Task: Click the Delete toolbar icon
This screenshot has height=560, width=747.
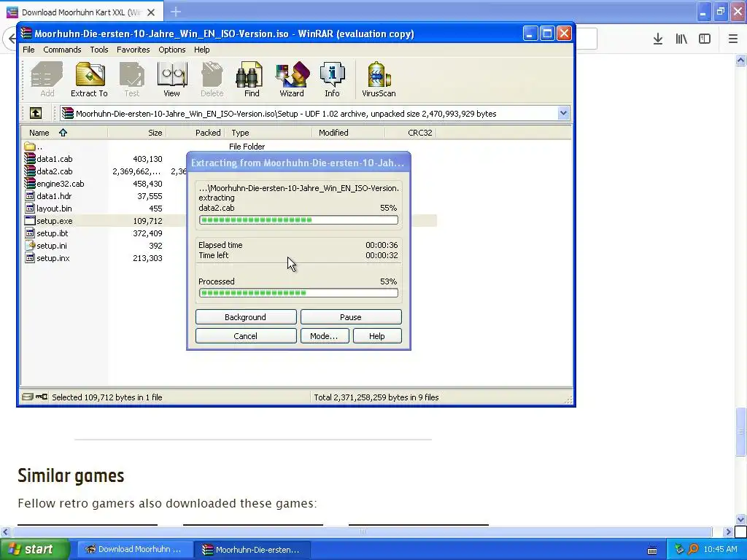Action: (212, 79)
